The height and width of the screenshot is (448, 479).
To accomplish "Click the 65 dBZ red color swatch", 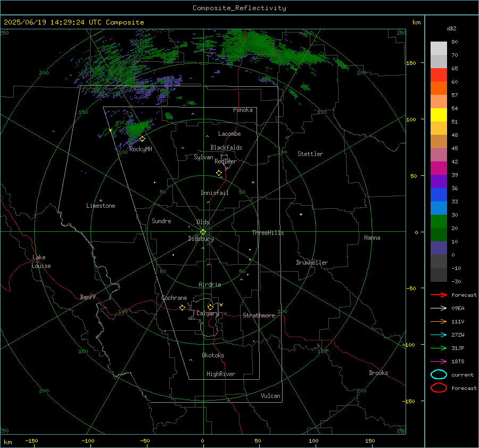I will point(439,75).
